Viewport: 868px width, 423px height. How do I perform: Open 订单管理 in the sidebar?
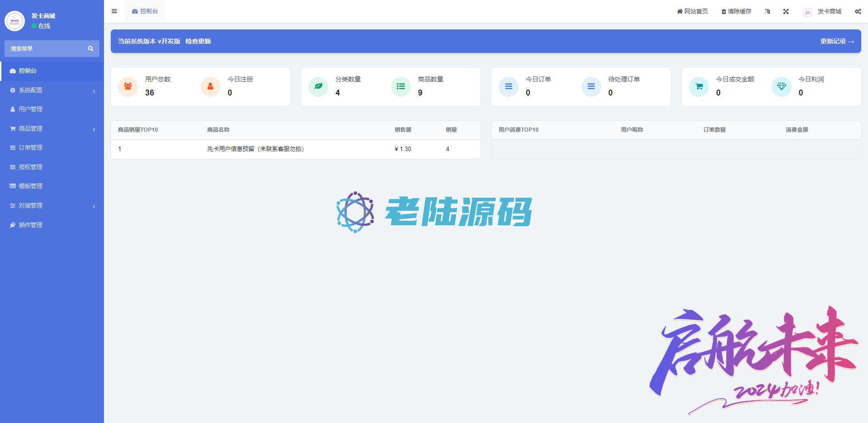[52, 147]
